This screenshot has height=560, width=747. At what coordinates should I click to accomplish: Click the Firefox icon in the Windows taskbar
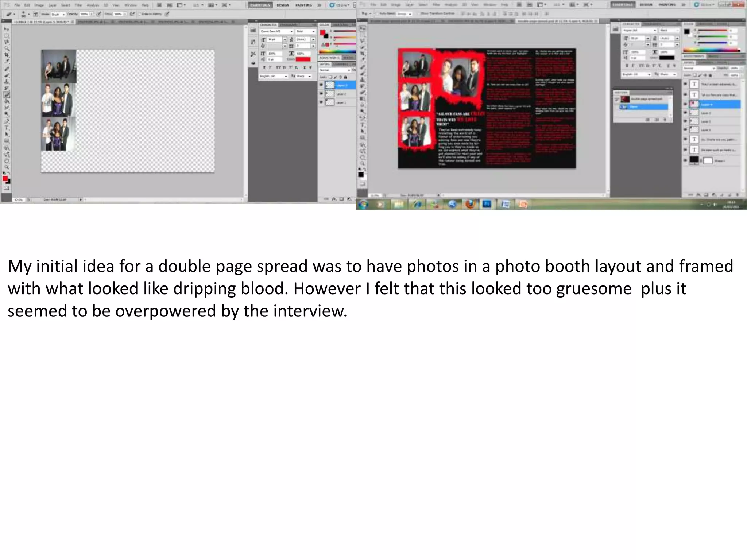(x=470, y=205)
